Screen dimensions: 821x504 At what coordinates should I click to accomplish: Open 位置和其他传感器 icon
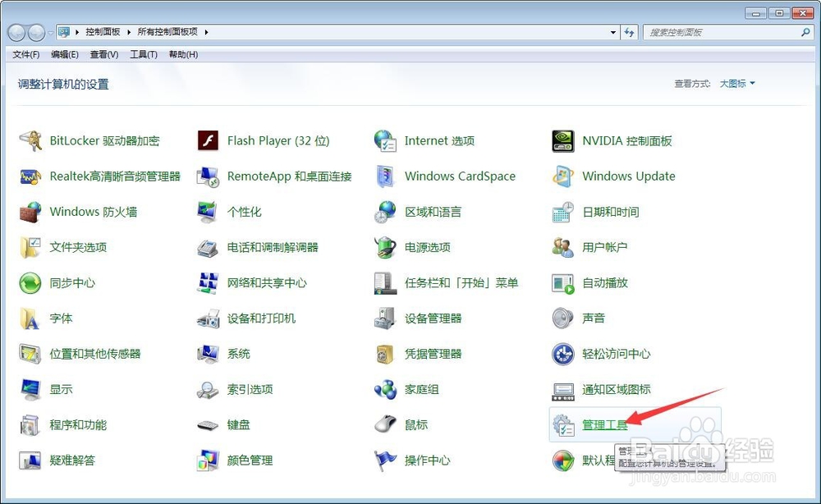tap(30, 354)
